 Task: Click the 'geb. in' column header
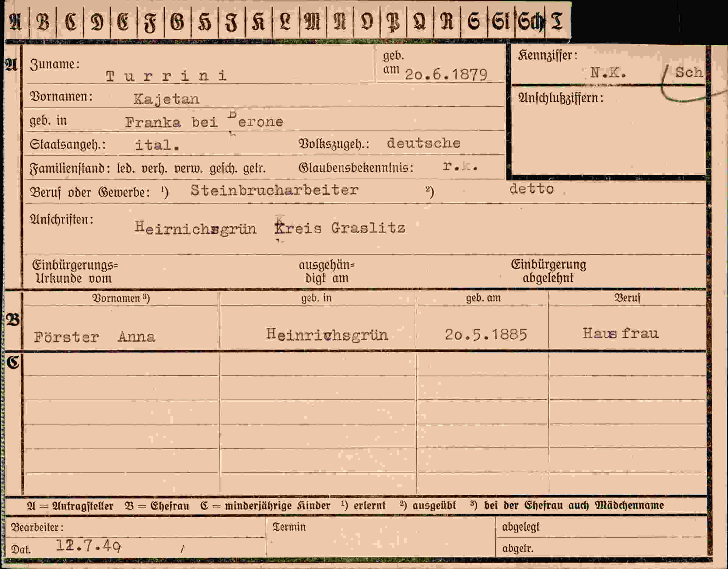click(316, 298)
